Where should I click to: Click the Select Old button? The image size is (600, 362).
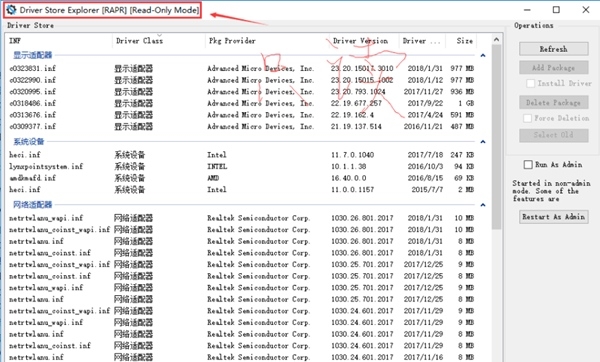(x=553, y=135)
